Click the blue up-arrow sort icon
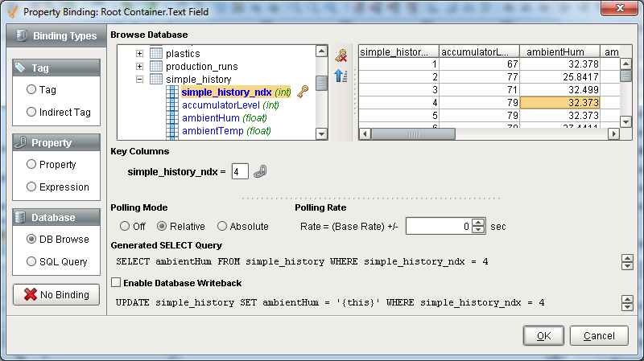Image resolution: width=644 pixels, height=361 pixels. point(341,76)
